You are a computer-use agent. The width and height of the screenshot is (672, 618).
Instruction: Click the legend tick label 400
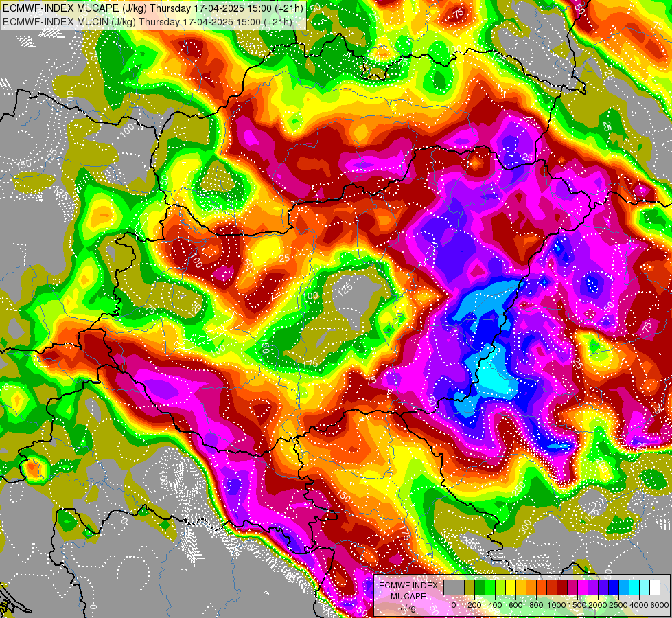point(495,605)
